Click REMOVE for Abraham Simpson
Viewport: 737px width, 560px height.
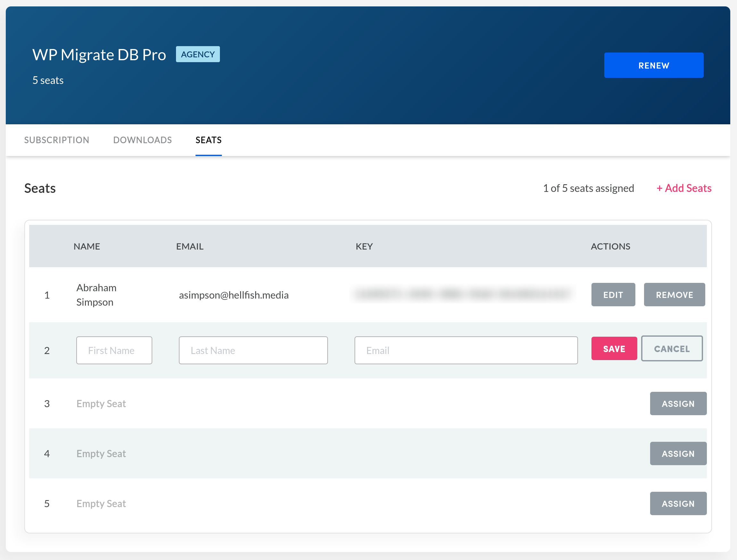(x=674, y=294)
